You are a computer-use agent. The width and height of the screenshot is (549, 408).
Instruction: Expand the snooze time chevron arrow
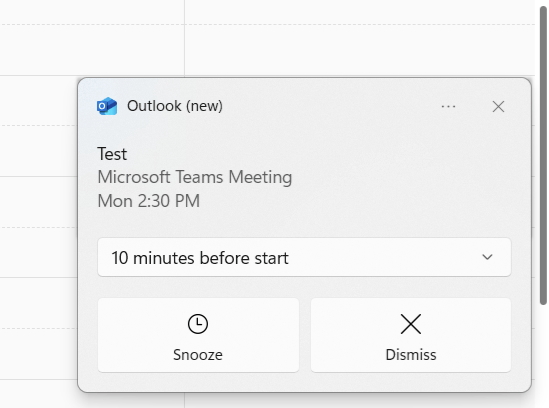point(487,257)
